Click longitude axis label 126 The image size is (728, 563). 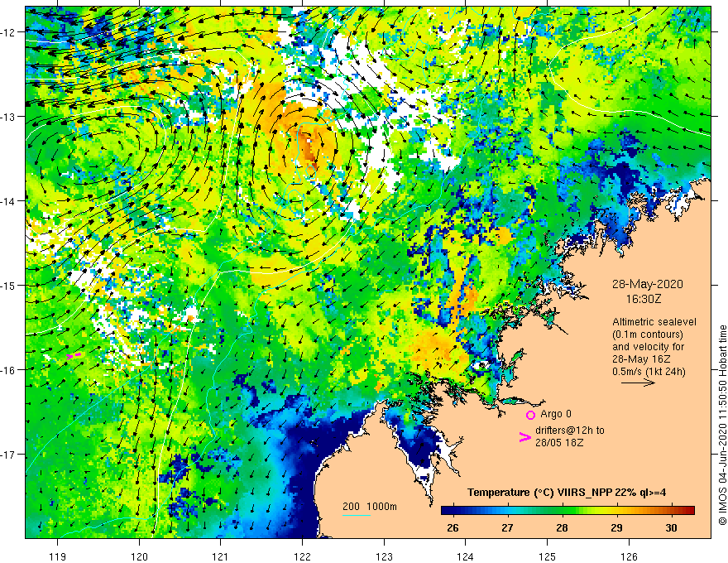(x=629, y=556)
